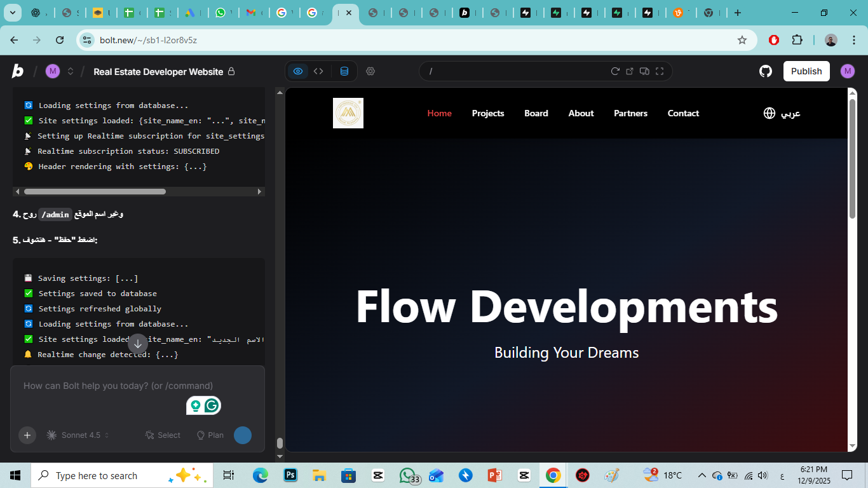Open project settings gear icon
This screenshot has height=488, width=868.
coord(370,71)
